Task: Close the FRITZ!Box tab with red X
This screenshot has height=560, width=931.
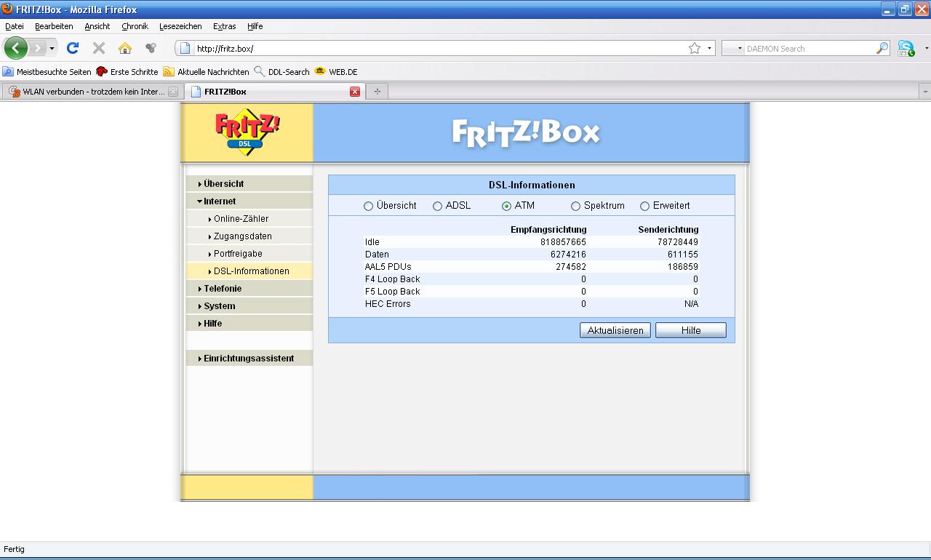Action: point(355,92)
